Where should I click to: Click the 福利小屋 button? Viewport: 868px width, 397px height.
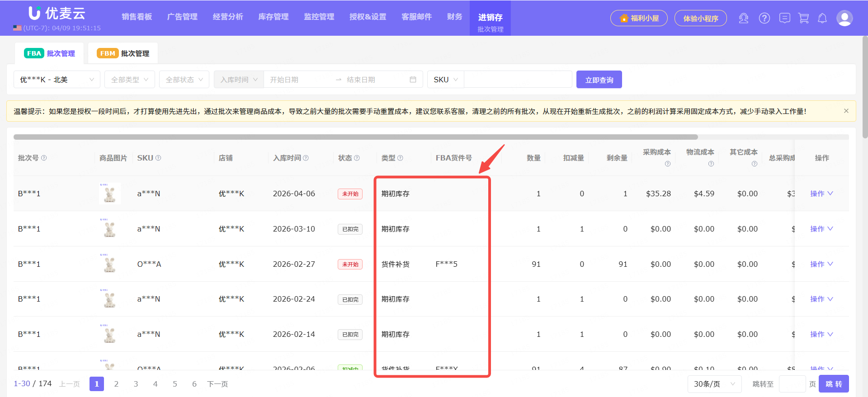(638, 18)
